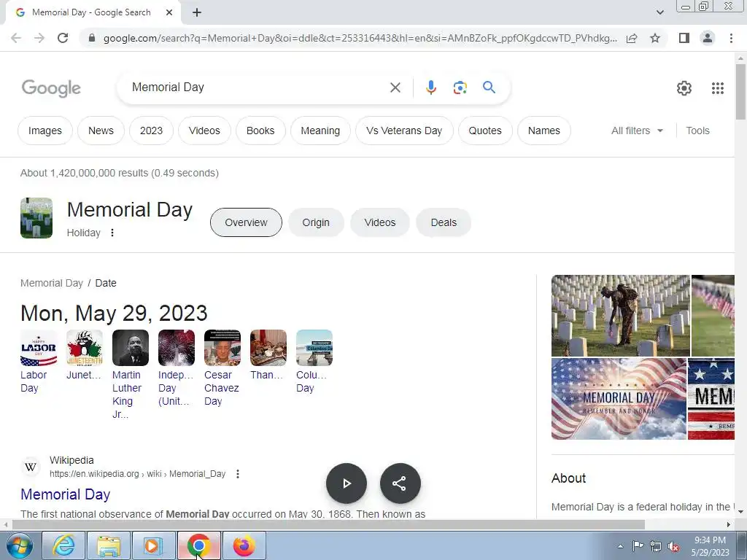Viewport: 747px width, 560px height.
Task: Click the Memorial Day breadcrumb link
Action: pyautogui.click(x=52, y=283)
